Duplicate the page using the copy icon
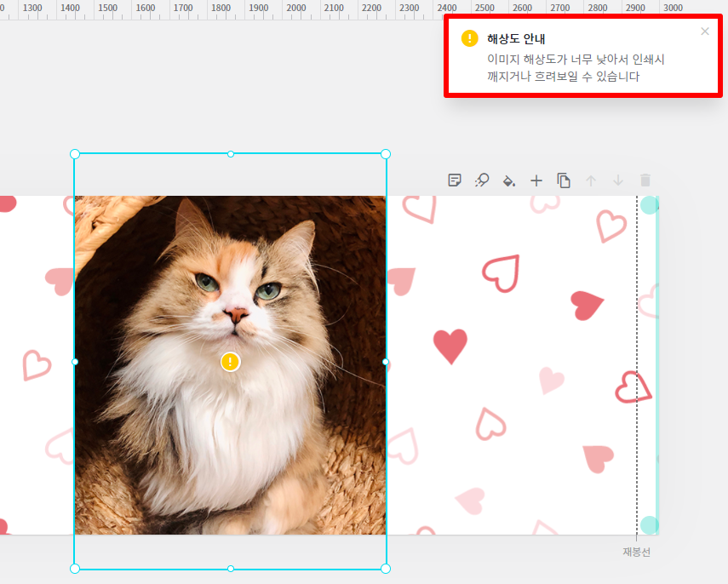The image size is (728, 584). coord(564,180)
